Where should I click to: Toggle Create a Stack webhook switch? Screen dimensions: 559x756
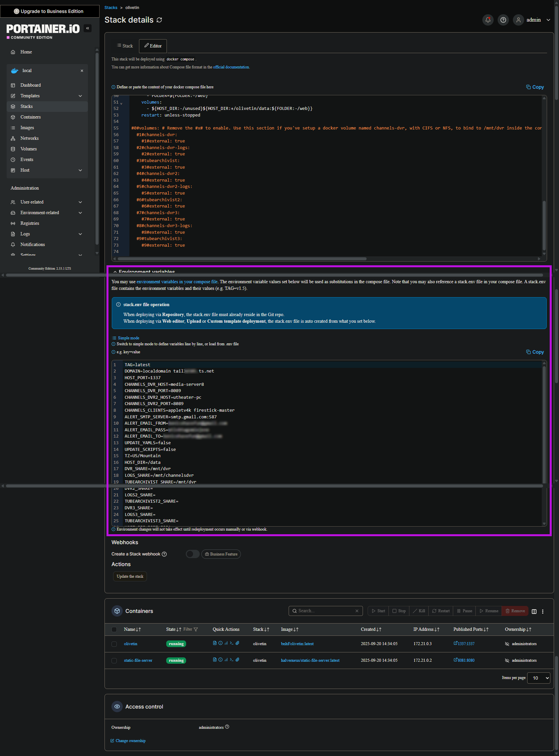[192, 554]
